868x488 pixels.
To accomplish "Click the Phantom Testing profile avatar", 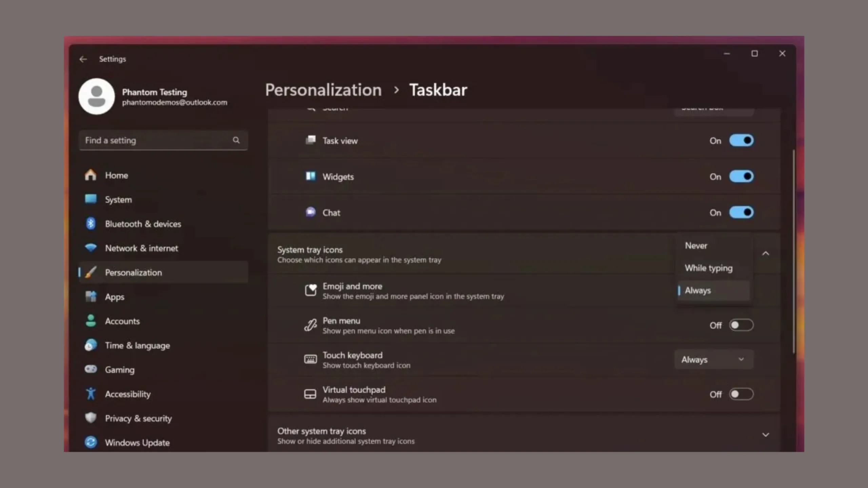I will coord(97,97).
